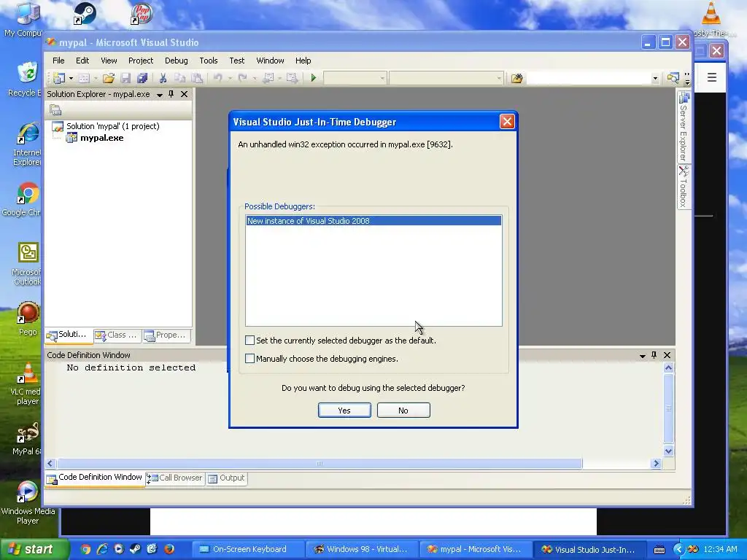Click On-Screen Keyboard taskbar button
747x560 pixels.
click(248, 550)
